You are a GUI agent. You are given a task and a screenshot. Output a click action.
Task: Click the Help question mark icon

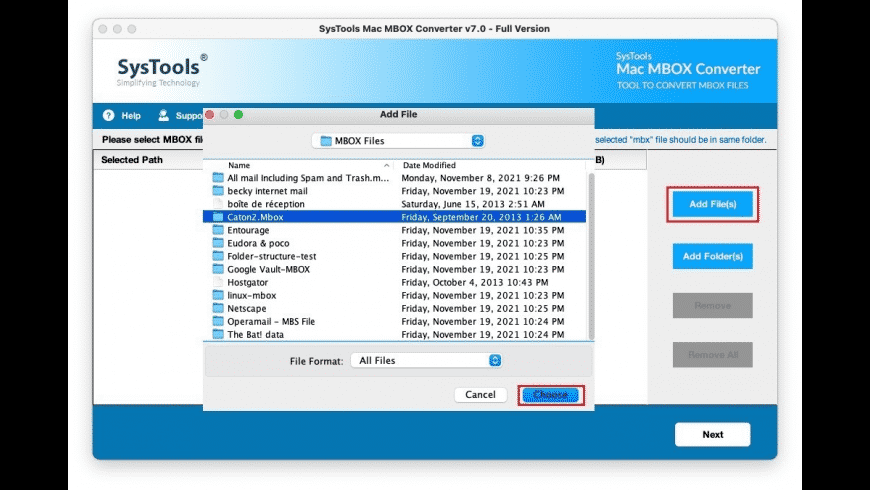coord(108,115)
